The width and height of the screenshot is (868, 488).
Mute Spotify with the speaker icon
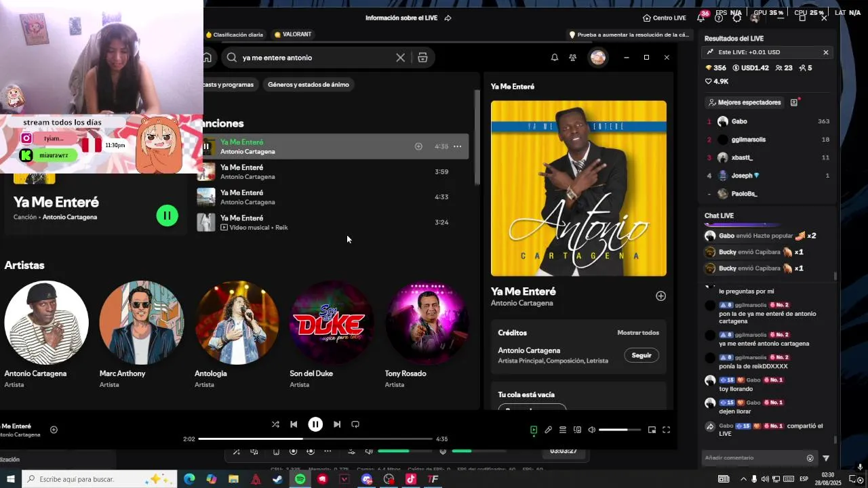click(x=592, y=430)
